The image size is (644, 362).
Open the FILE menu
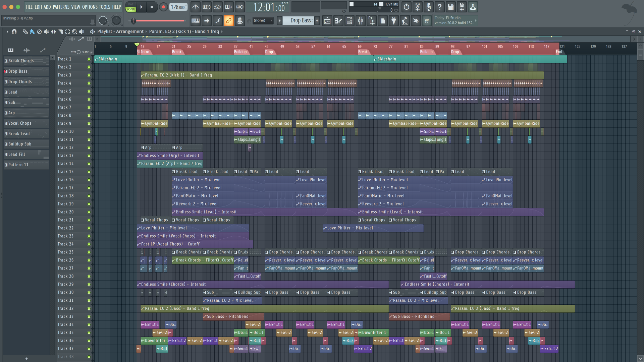point(29,7)
